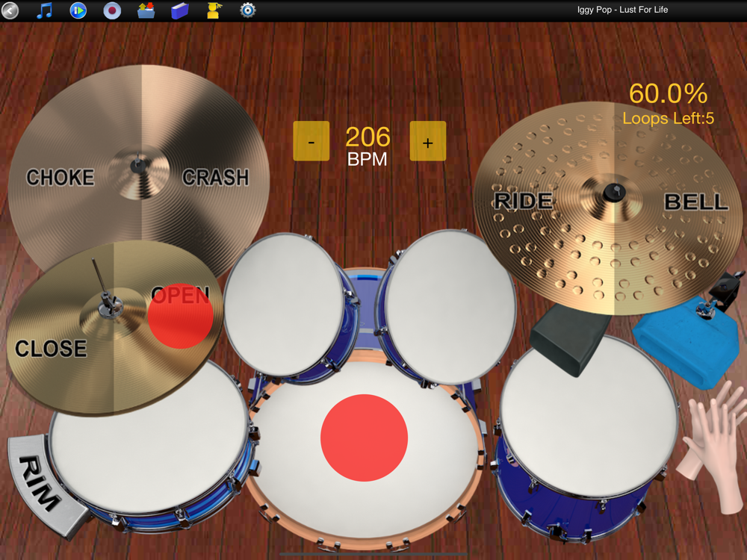Strike the RIDE cymbal
This screenshot has height=560, width=747.
[523, 201]
